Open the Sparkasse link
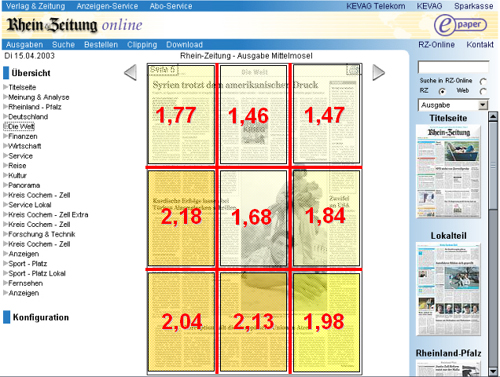500x377 pixels. pos(474,6)
